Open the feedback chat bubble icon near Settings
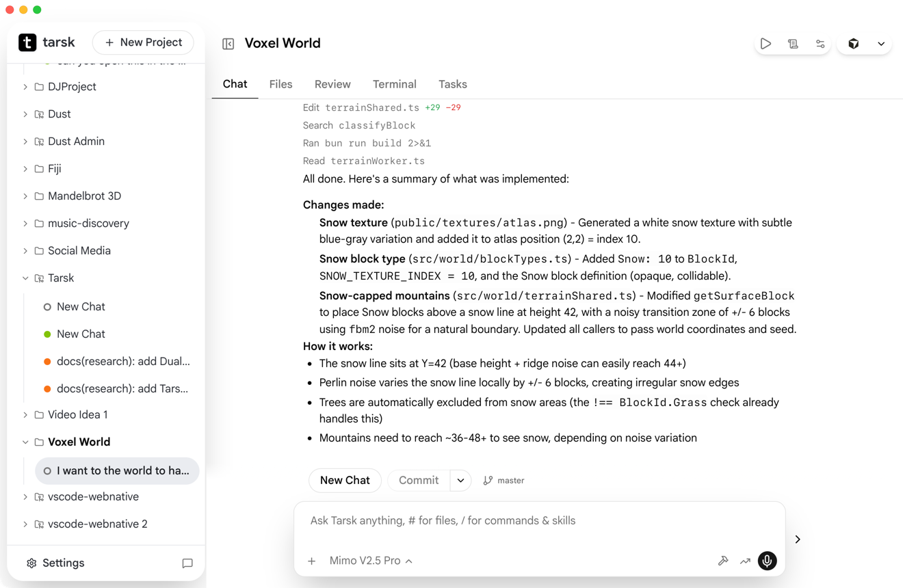The width and height of the screenshot is (903, 588). point(187,563)
